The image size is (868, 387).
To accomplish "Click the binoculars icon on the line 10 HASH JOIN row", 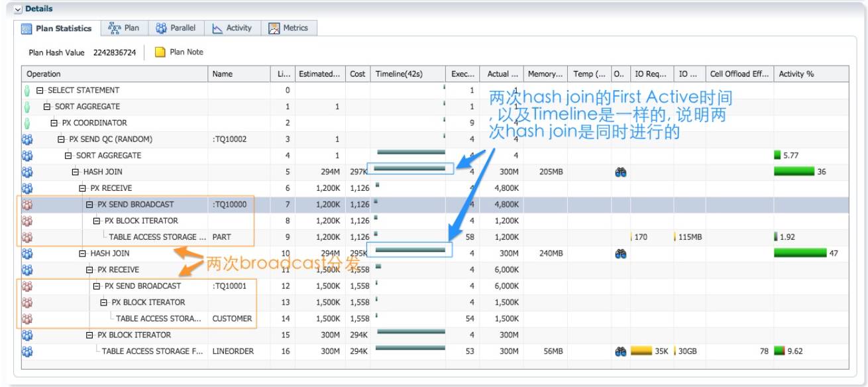I will (621, 254).
